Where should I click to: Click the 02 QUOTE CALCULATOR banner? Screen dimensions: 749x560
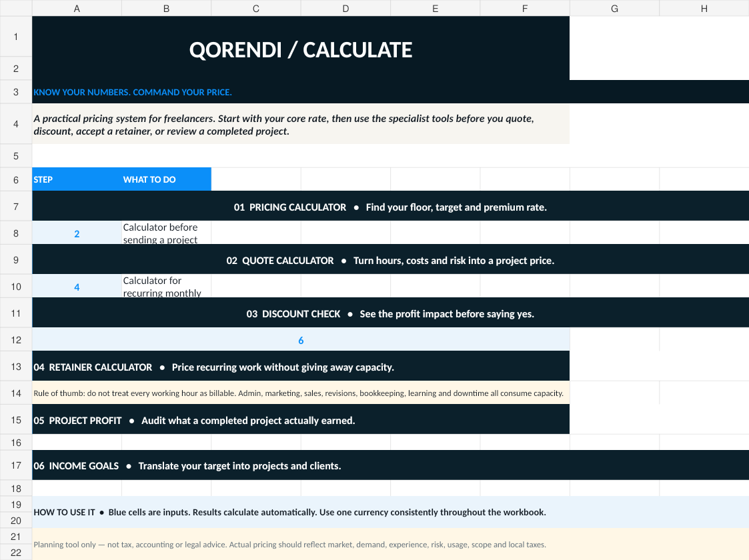point(391,259)
